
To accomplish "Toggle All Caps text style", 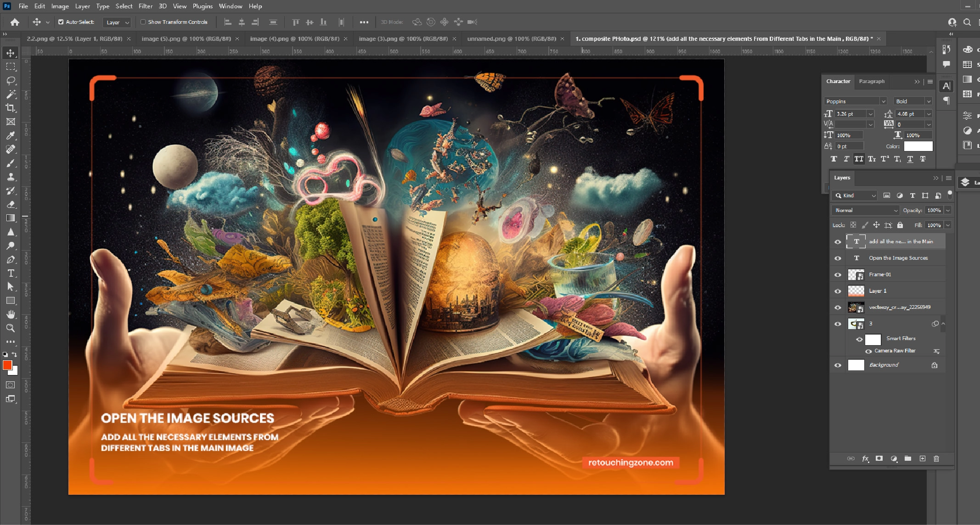I will point(859,159).
